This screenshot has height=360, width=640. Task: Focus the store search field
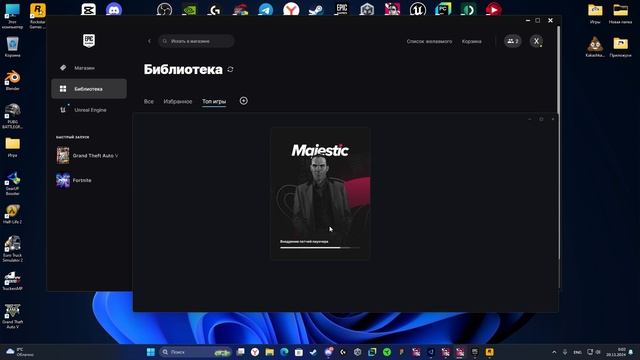[x=196, y=41]
